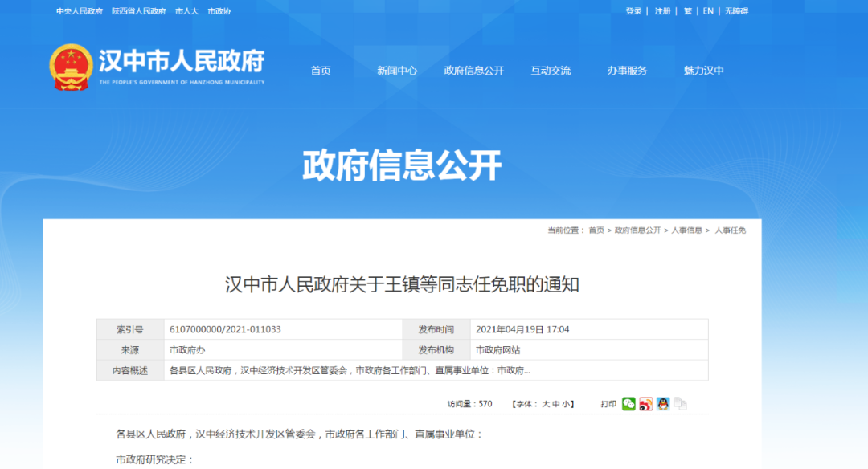Click 政府信息公开 in the breadcrumb

tap(637, 230)
